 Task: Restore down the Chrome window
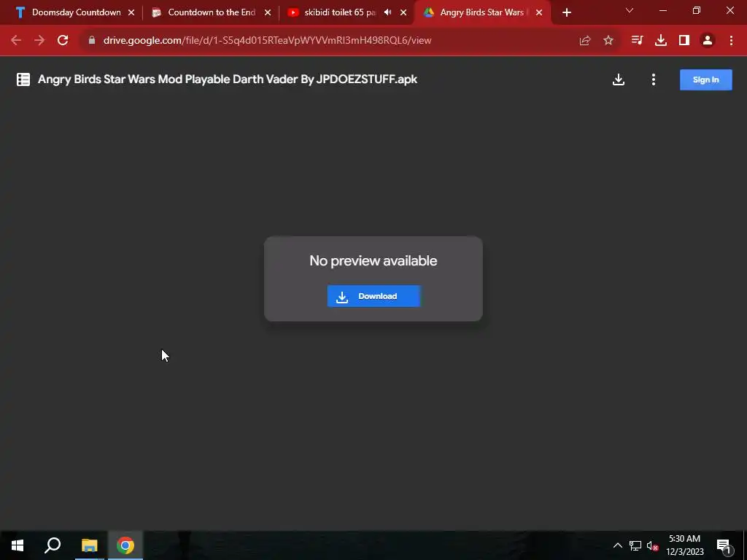point(697,10)
